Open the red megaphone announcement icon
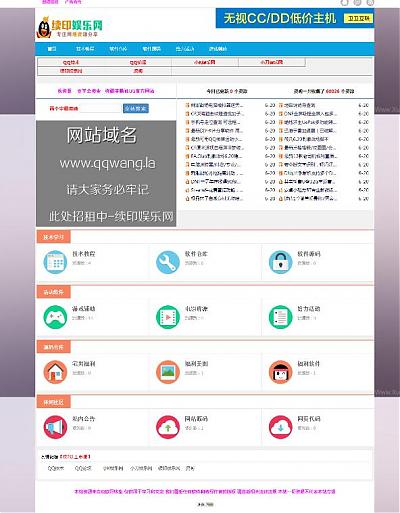The image size is (400, 513). (55, 427)
